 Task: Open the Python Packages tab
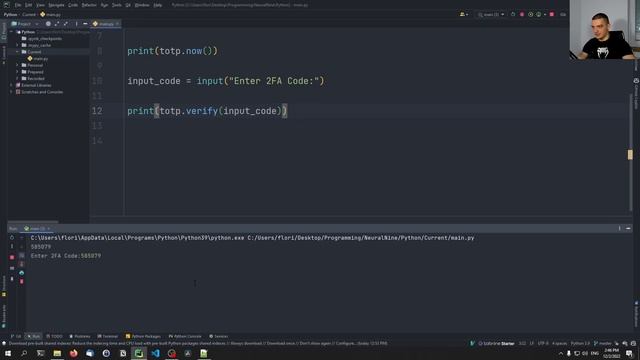pos(143,336)
